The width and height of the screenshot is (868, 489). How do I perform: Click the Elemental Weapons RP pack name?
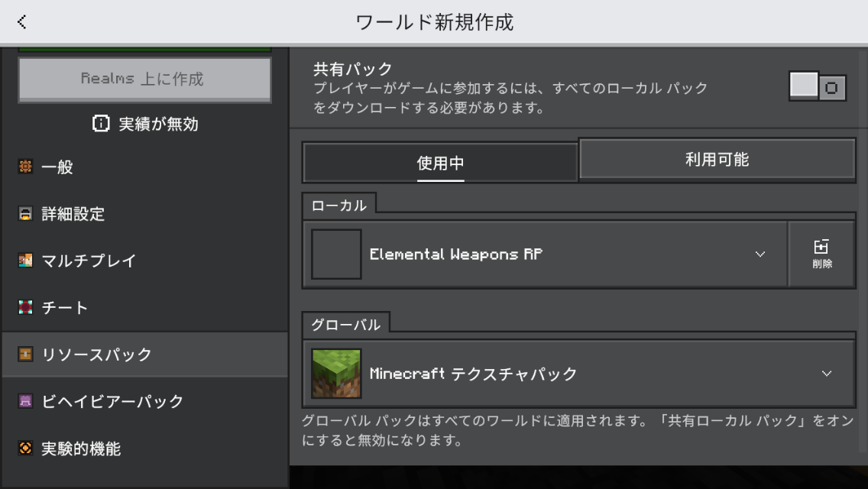[456, 254]
